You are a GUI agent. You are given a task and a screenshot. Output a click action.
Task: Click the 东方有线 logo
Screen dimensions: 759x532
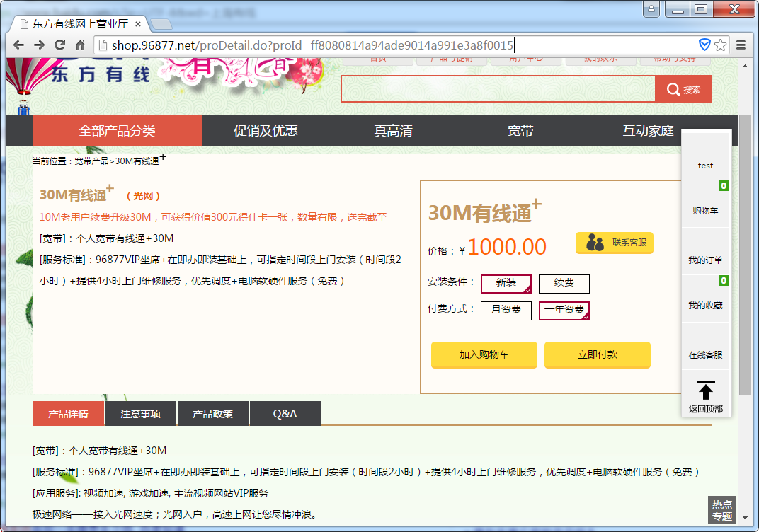pyautogui.click(x=101, y=74)
